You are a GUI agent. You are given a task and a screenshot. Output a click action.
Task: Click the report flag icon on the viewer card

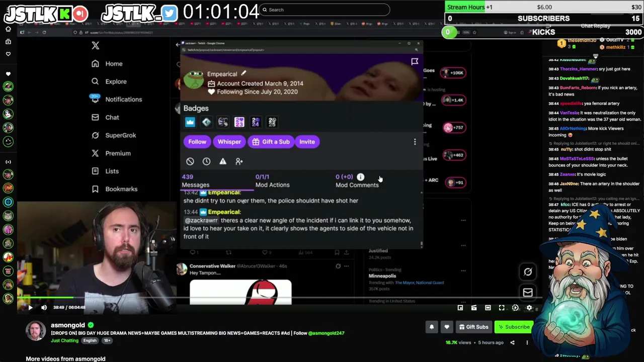[x=415, y=61]
